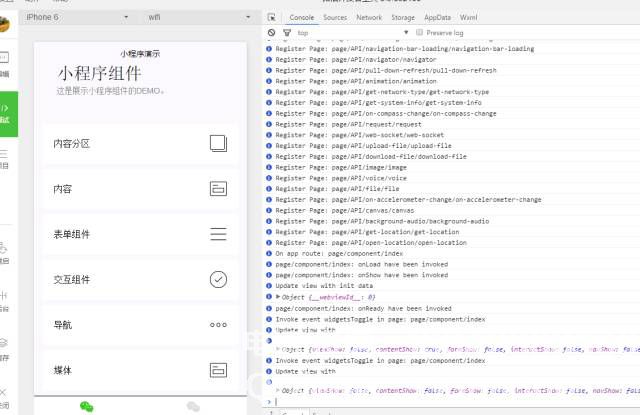Open the 导航 list row
This screenshot has height=415, width=640.
[x=140, y=325]
